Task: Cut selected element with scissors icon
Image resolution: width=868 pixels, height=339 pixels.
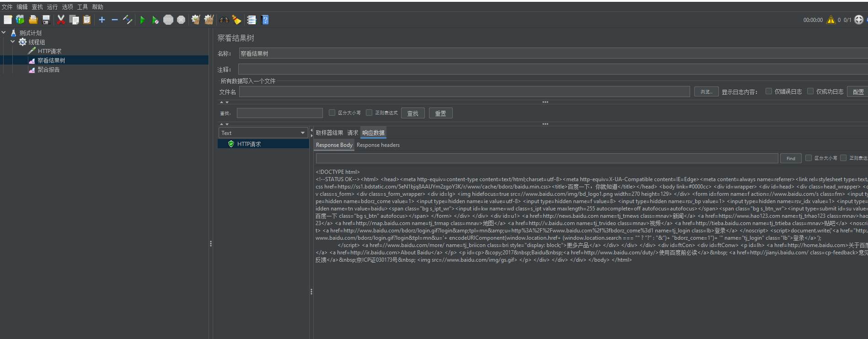Action: tap(61, 20)
